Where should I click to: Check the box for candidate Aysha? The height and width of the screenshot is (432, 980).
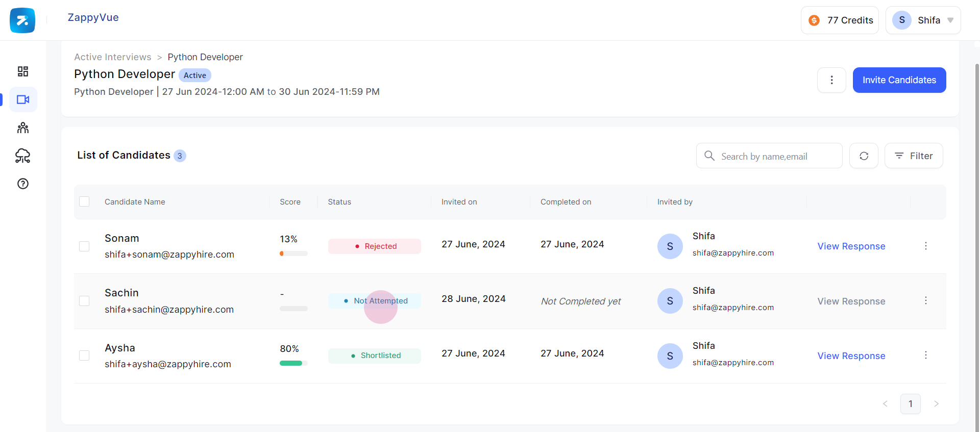click(x=84, y=355)
